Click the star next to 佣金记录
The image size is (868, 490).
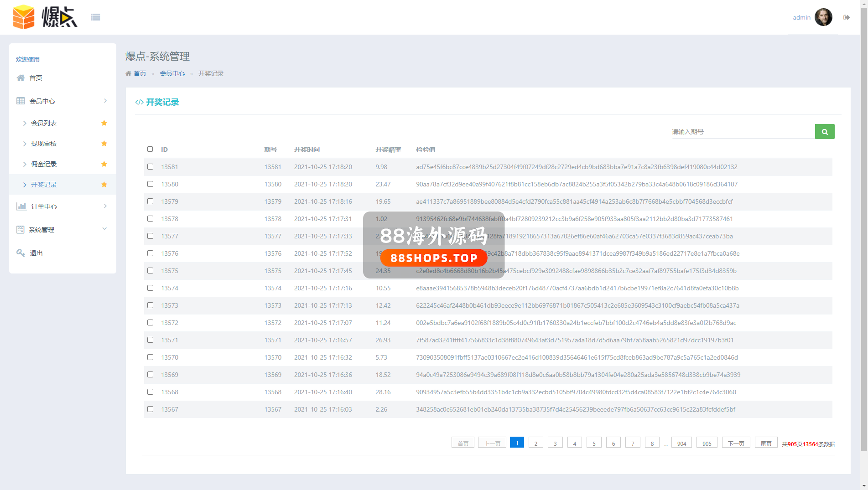pos(104,164)
